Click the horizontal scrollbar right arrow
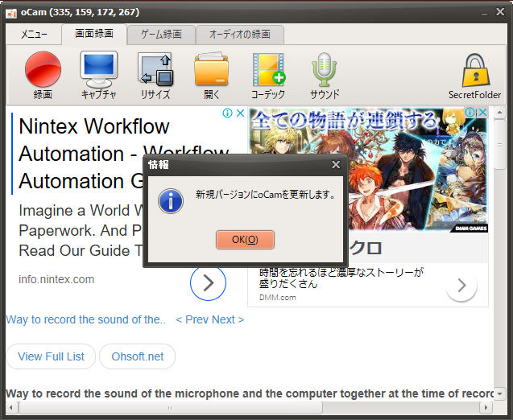The height and width of the screenshot is (420, 513). pos(486,408)
